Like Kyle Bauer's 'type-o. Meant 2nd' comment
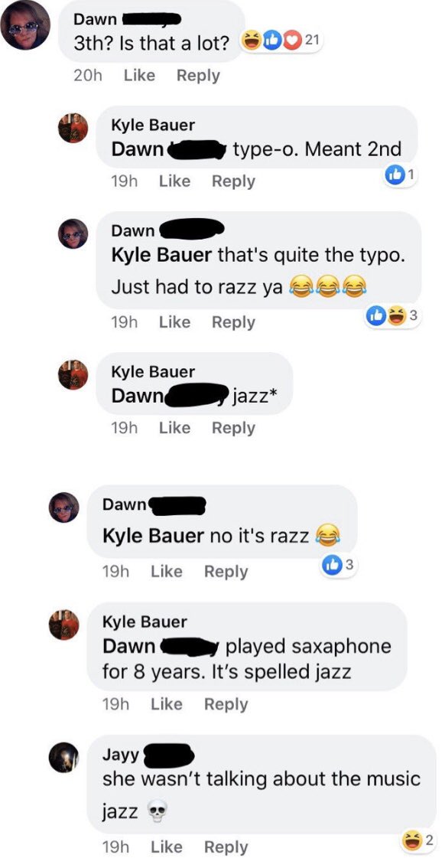Screen dimensions: 445x868 click(x=174, y=181)
